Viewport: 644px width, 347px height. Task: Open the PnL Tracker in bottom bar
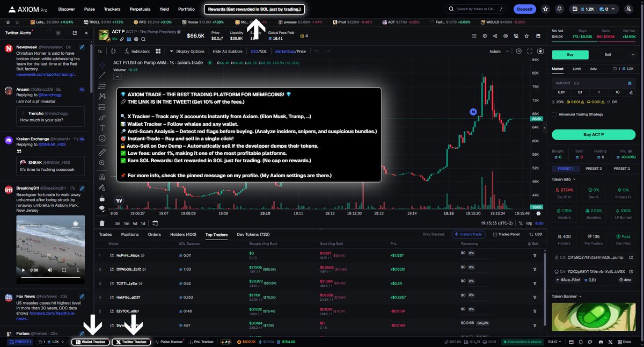pyautogui.click(x=200, y=342)
